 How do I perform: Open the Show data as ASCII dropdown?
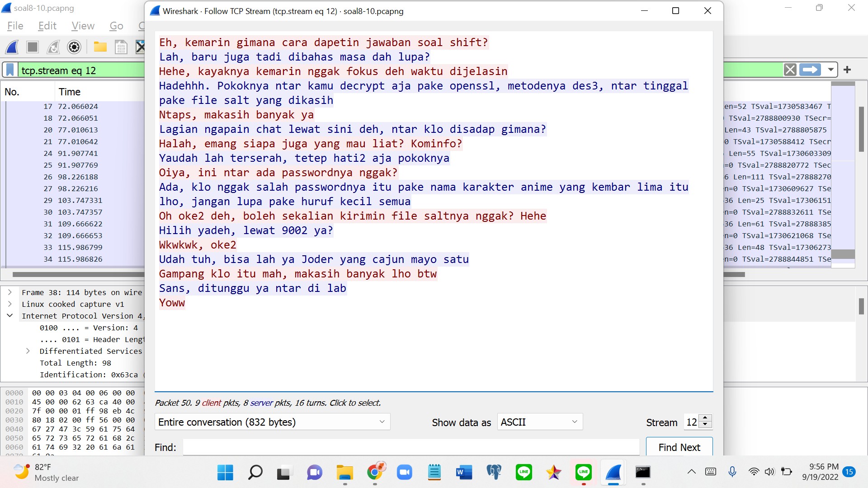pos(539,422)
